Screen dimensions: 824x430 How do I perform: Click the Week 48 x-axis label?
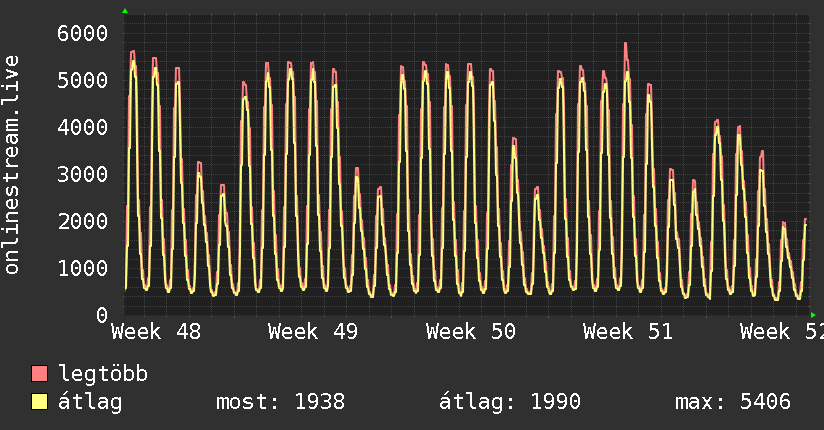coord(156,332)
